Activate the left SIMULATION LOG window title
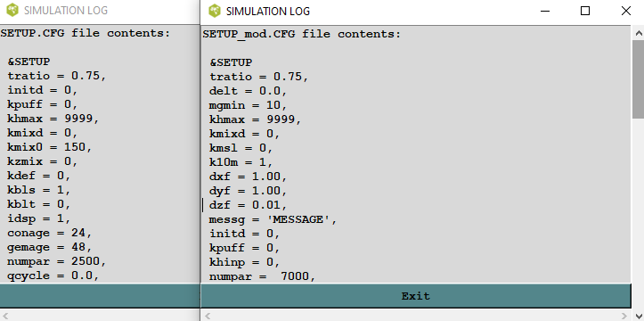The image size is (644, 321). tap(66, 11)
